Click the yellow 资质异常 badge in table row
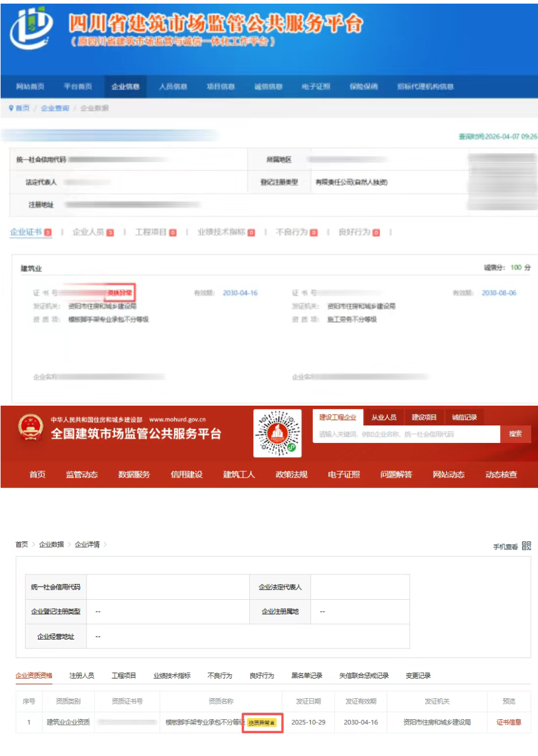This screenshot has height=756, width=538. click(x=261, y=723)
